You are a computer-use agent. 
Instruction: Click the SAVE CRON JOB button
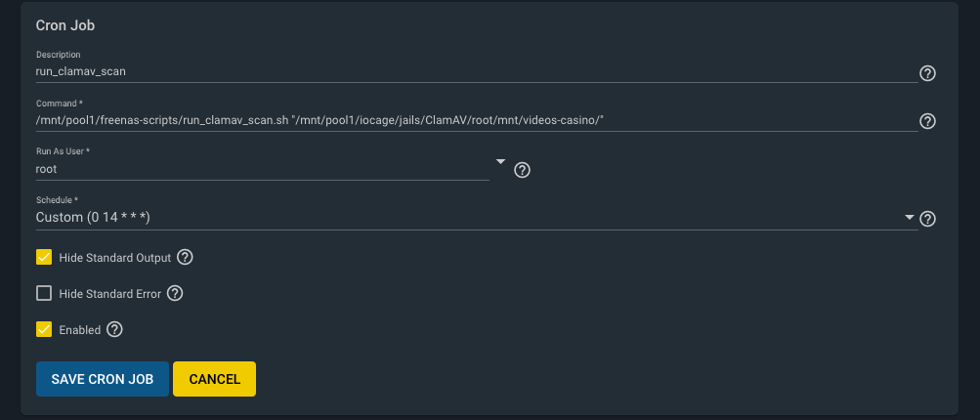pos(103,379)
